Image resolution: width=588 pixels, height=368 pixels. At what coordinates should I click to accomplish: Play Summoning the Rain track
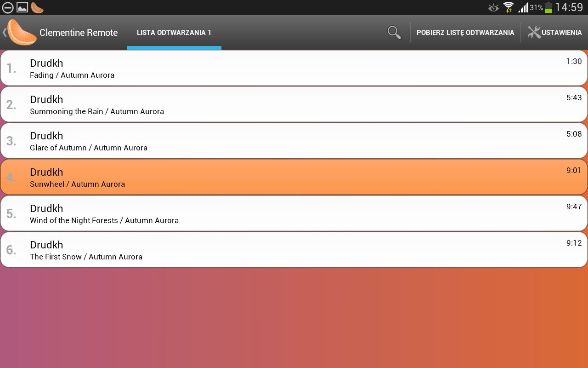294,104
